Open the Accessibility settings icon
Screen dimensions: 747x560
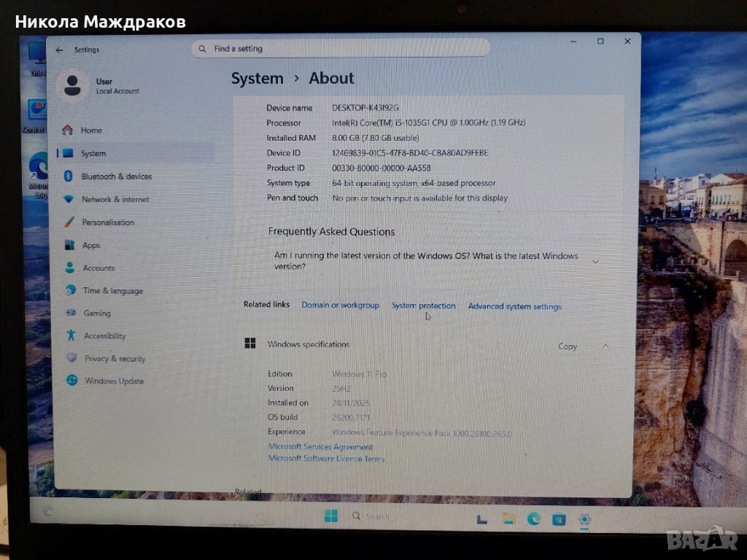[70, 335]
